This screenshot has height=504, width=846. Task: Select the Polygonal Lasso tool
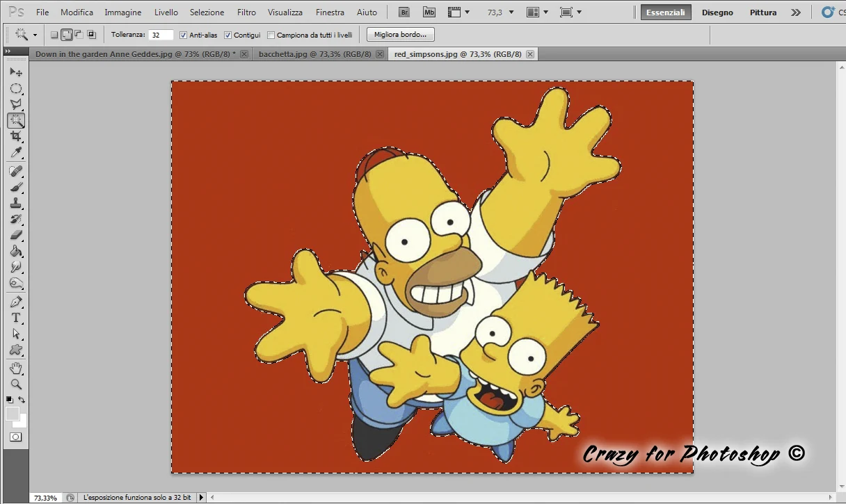click(15, 104)
